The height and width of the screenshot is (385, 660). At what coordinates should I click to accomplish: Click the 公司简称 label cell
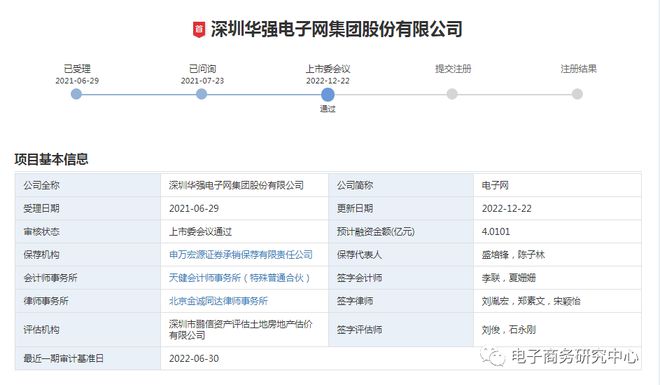click(x=401, y=185)
